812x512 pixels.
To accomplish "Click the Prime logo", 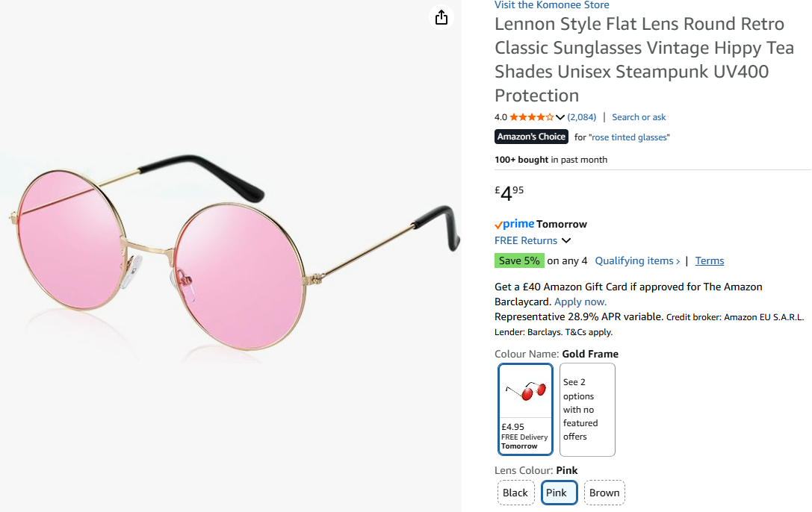I will tap(515, 224).
